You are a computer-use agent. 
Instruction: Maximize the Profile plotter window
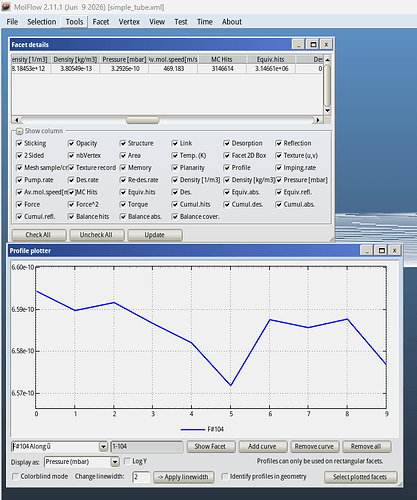(x=381, y=250)
